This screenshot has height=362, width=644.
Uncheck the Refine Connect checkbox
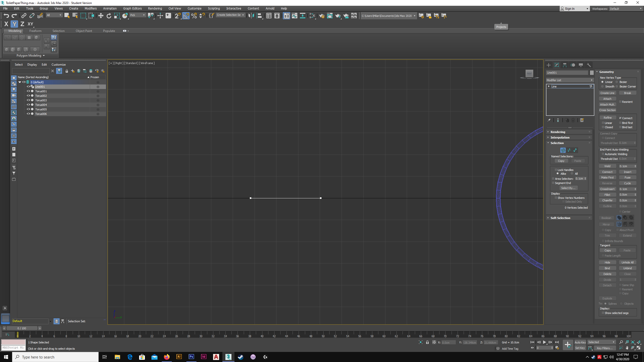tap(620, 118)
